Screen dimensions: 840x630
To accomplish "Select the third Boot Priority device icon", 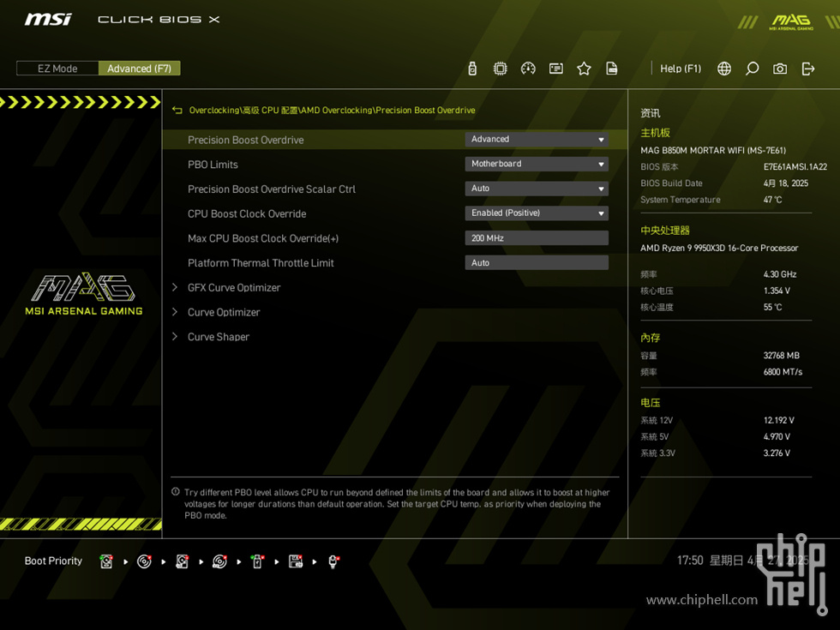I will click(182, 561).
